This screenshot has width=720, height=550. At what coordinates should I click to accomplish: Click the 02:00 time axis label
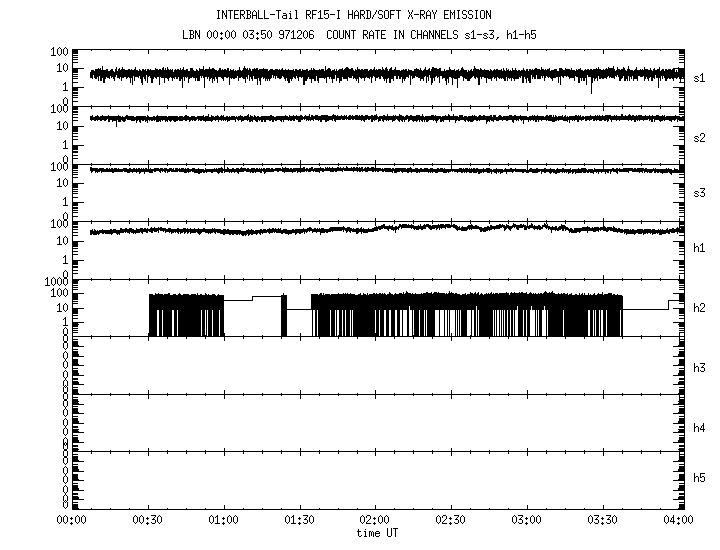tap(375, 521)
